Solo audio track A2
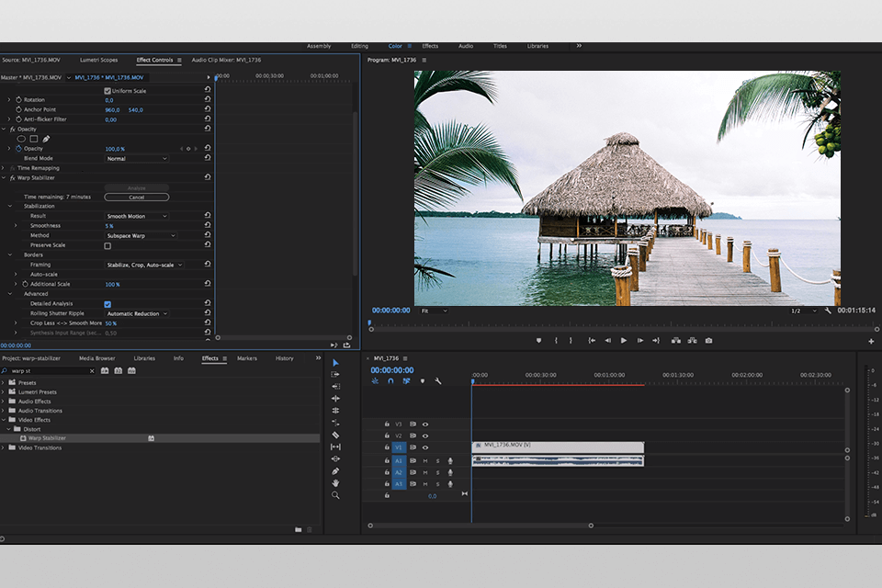 (x=437, y=472)
